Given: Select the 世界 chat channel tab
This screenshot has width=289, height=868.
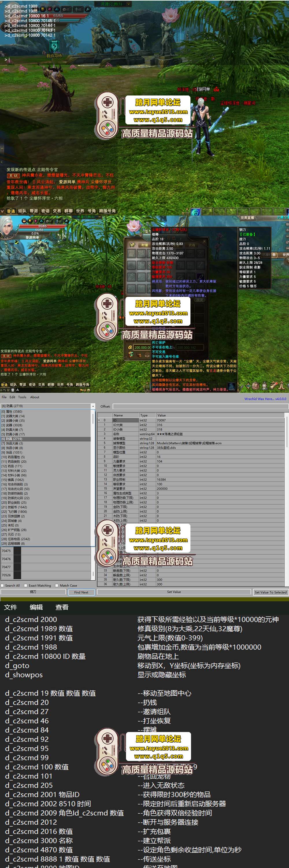Looking at the screenshot, I should pos(80,211).
